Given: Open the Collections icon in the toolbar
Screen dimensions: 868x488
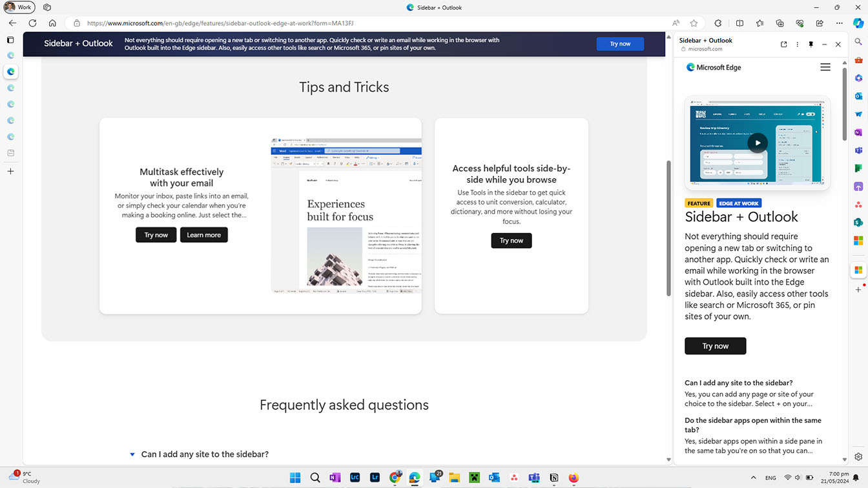Looking at the screenshot, I should tap(780, 23).
